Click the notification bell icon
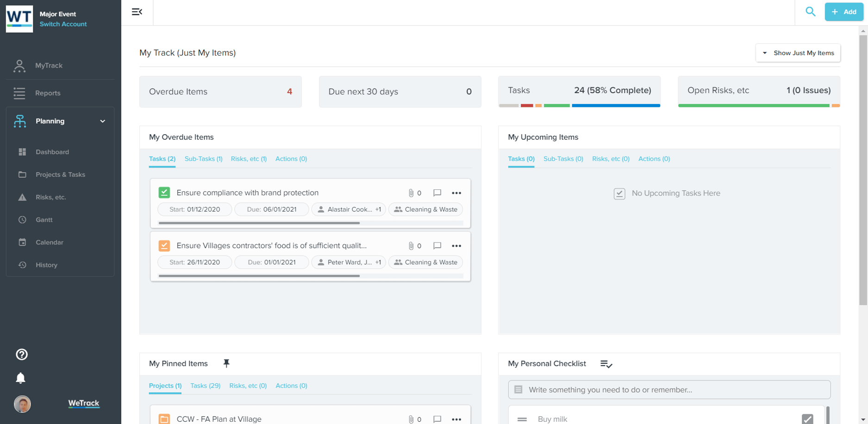The height and width of the screenshot is (424, 868). (21, 377)
